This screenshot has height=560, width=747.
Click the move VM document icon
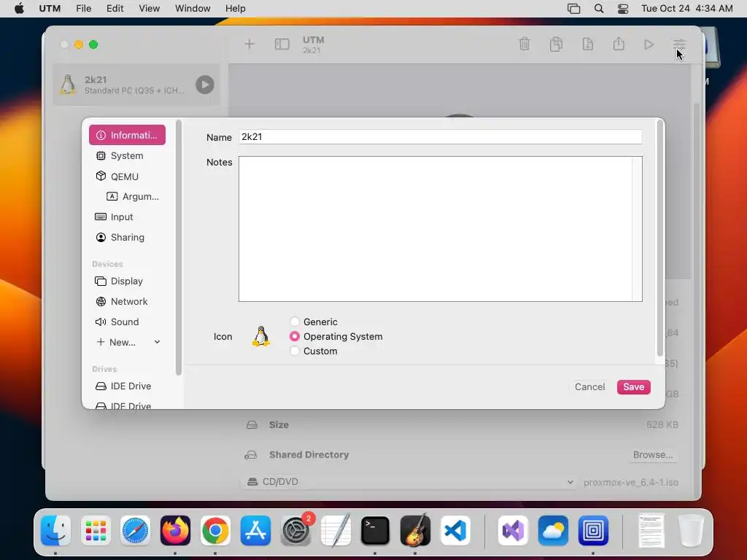[587, 44]
